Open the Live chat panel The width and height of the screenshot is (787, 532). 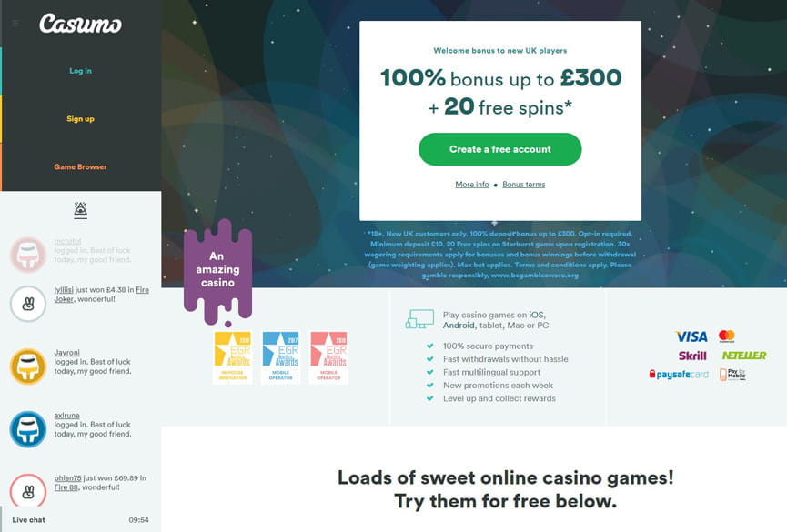tap(27, 521)
